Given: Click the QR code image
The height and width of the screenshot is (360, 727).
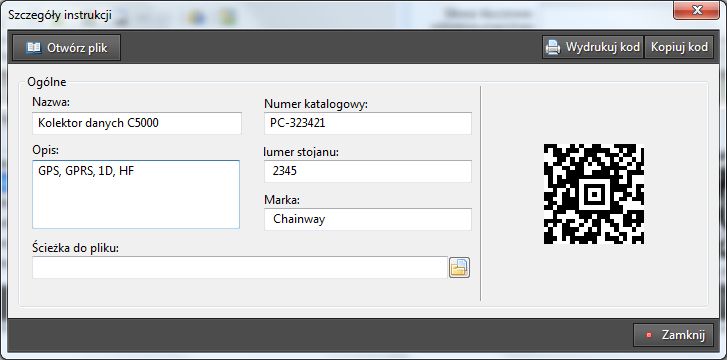Looking at the screenshot, I should pos(594,194).
